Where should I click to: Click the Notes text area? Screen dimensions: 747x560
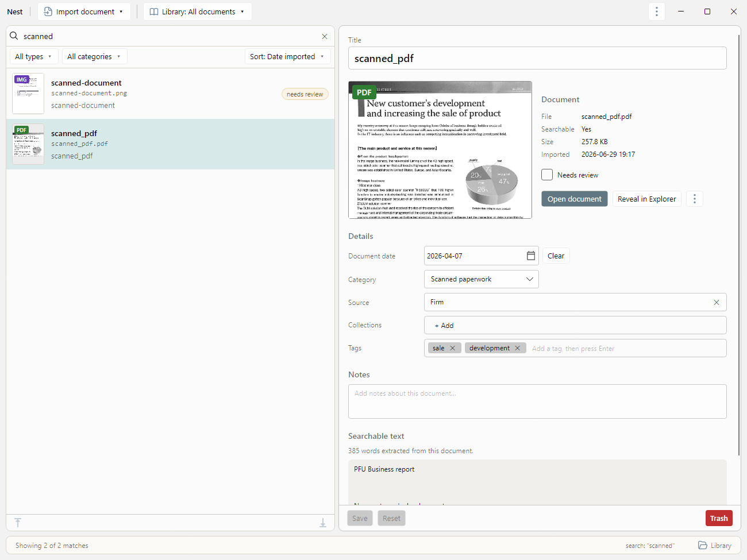click(537, 401)
